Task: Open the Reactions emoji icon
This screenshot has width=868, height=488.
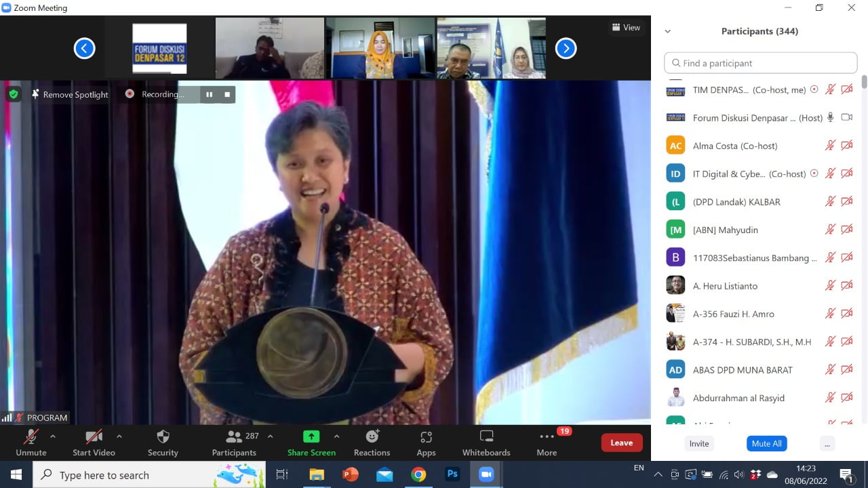Action: (372, 437)
